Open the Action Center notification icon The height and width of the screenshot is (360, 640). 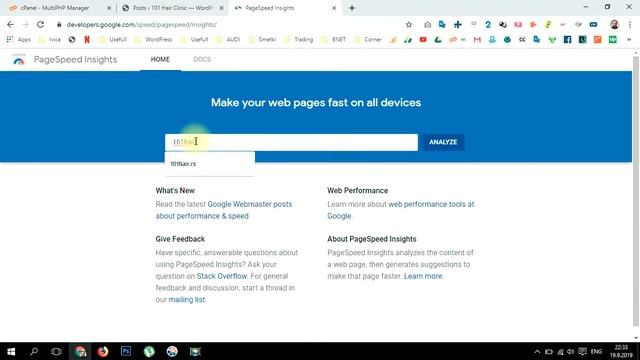(582, 352)
